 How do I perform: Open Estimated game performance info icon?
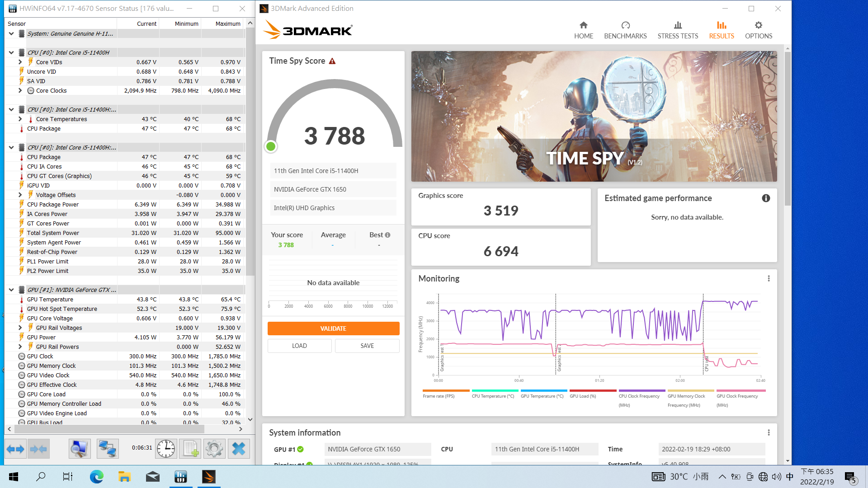point(766,198)
